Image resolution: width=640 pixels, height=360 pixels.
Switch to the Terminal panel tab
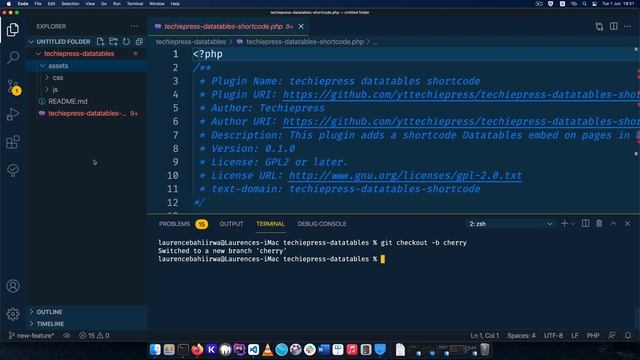pyautogui.click(x=270, y=224)
